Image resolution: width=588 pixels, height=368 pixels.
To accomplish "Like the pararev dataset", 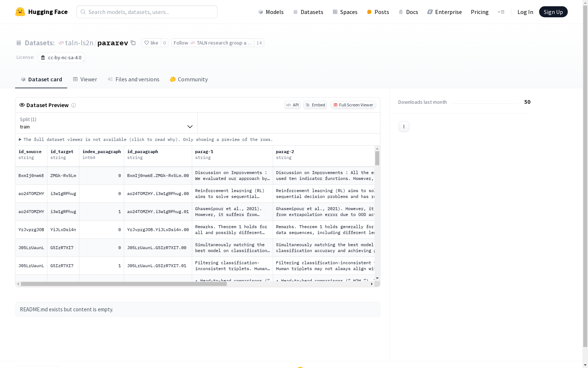I will (151, 43).
